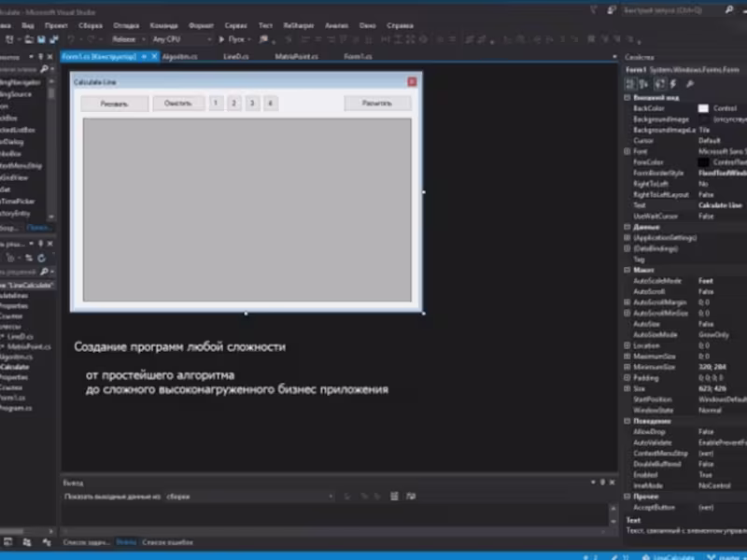747x560 pixels.
Task: Click the Solution Explorer search magnifier icon
Action: 44,272
